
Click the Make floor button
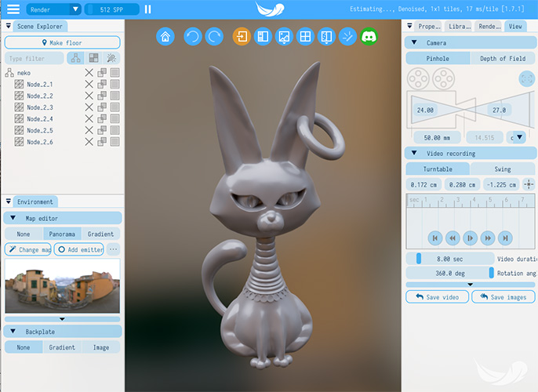pyautogui.click(x=63, y=42)
